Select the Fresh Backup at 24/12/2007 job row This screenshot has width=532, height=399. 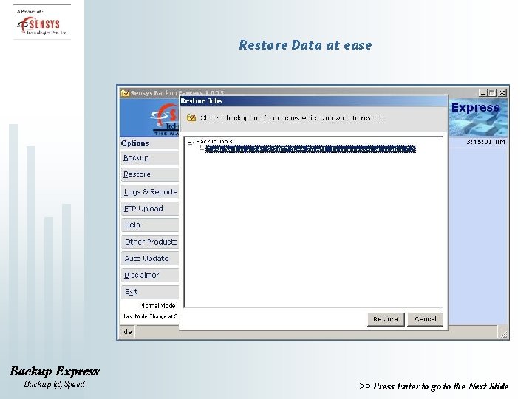310,149
